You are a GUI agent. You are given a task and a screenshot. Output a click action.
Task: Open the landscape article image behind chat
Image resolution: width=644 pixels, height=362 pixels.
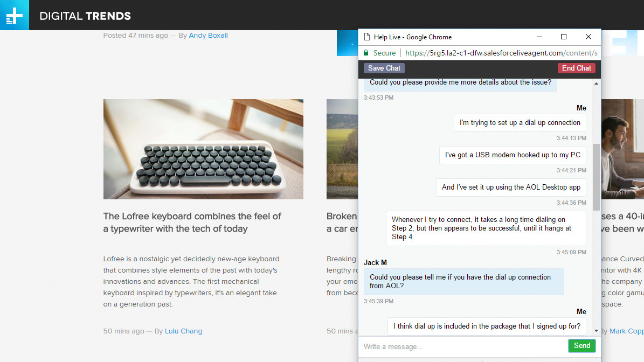tap(342, 149)
